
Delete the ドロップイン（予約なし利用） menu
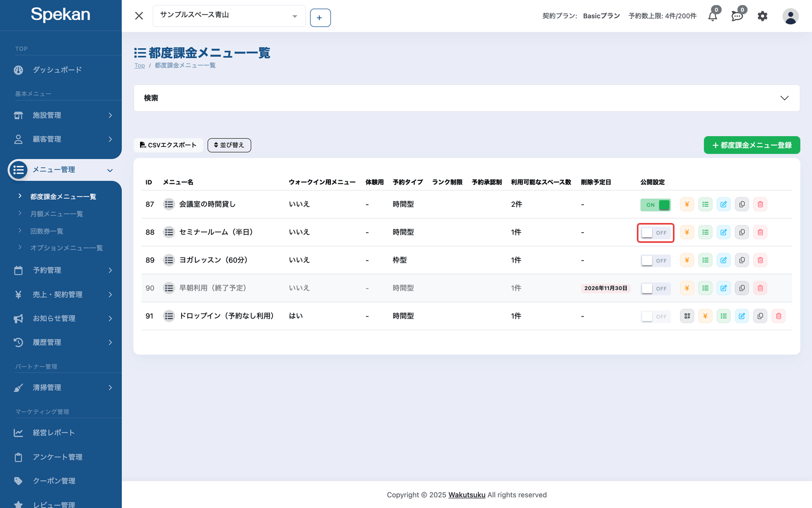click(779, 316)
